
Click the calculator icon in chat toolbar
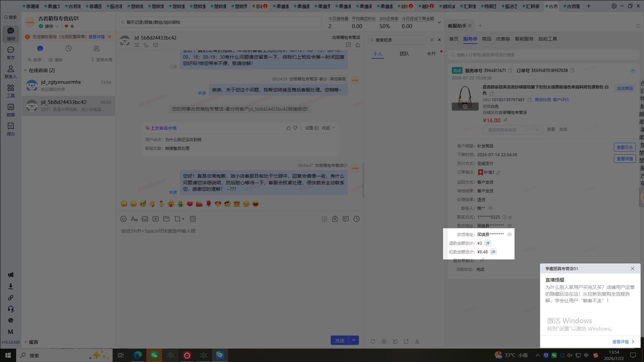coord(193,219)
